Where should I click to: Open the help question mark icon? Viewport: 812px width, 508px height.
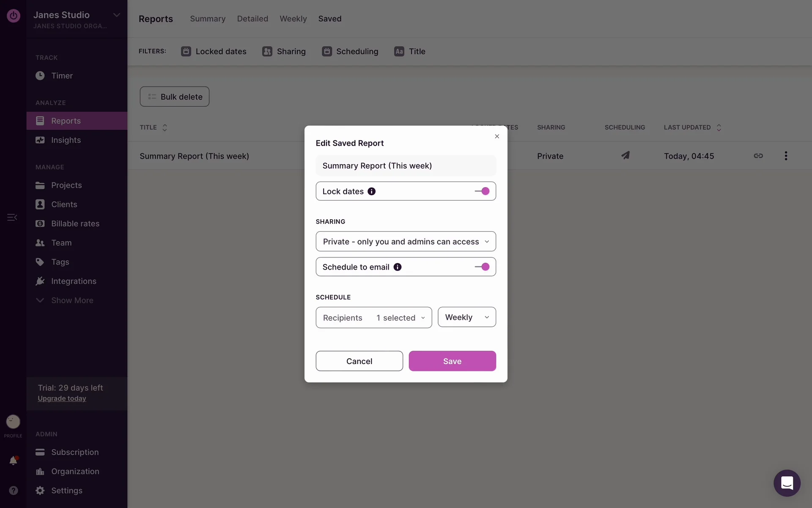tap(13, 490)
